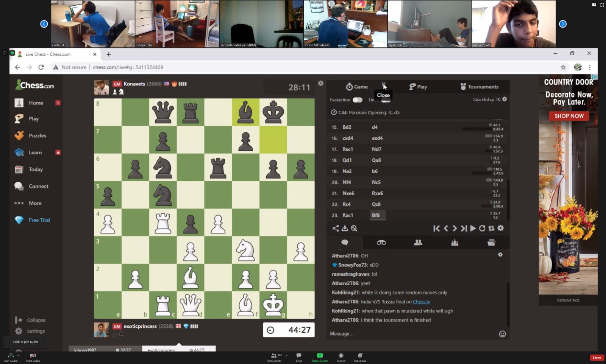Toggle the Lines switch
Image resolution: width=606 pixels, height=364 pixels.
pos(386,100)
